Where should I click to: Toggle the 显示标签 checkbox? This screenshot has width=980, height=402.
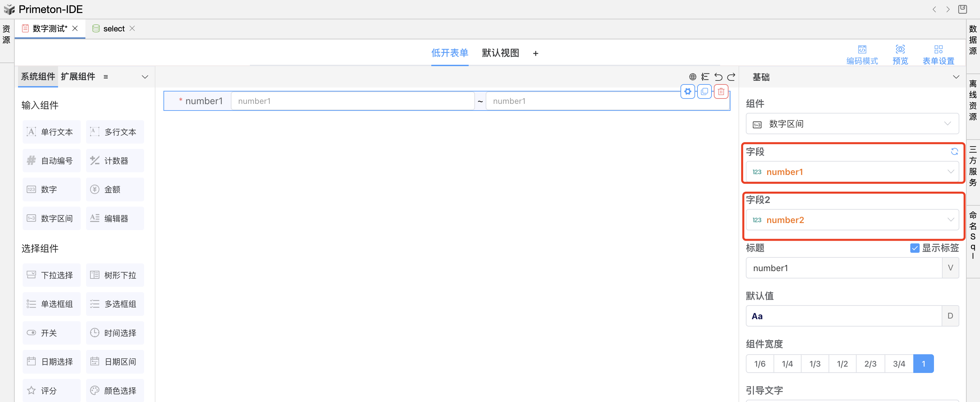pyautogui.click(x=915, y=248)
